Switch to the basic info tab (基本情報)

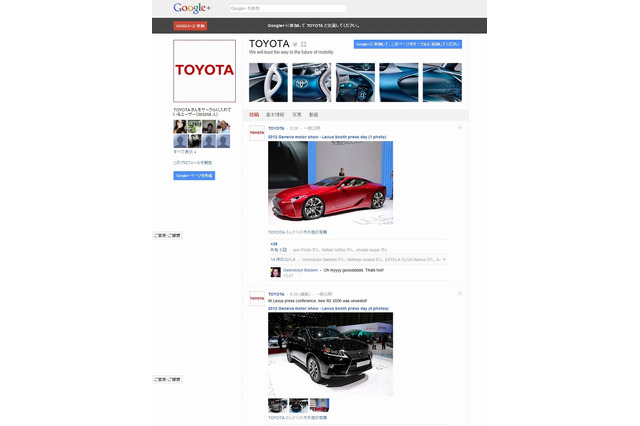click(275, 115)
